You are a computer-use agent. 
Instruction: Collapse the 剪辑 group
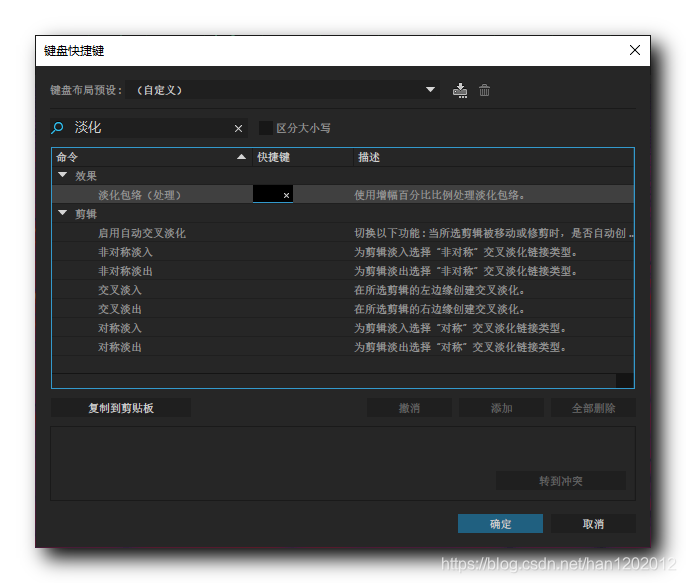63,213
